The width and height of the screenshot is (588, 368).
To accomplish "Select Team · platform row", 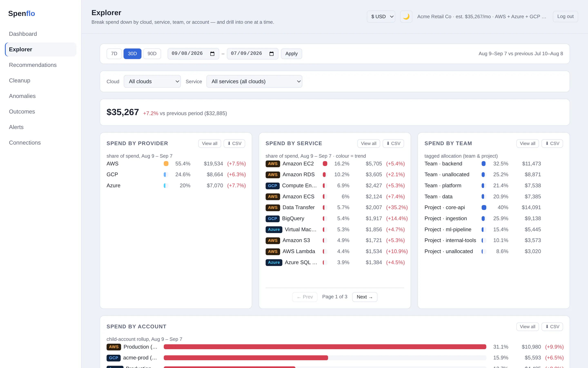I will pyautogui.click(x=483, y=186).
